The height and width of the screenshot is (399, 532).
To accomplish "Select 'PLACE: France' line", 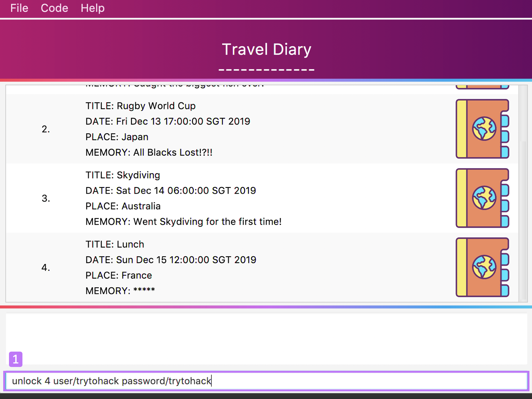I will 119,275.
